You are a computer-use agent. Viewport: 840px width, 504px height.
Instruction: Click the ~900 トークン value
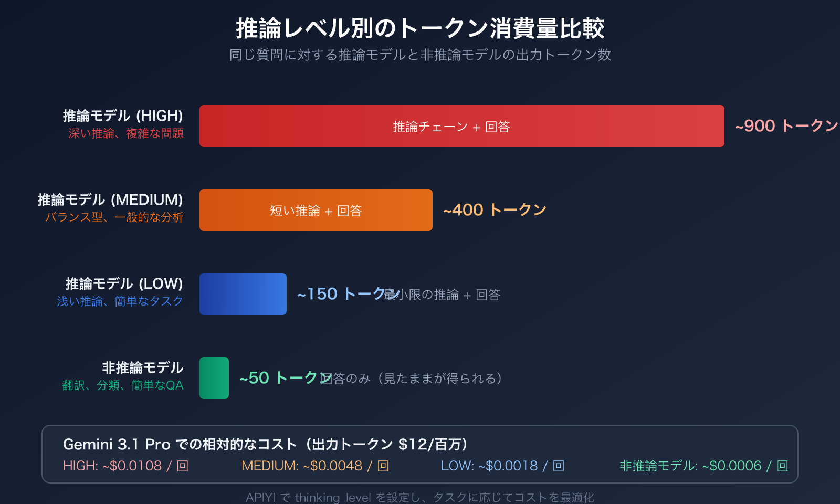click(x=786, y=126)
